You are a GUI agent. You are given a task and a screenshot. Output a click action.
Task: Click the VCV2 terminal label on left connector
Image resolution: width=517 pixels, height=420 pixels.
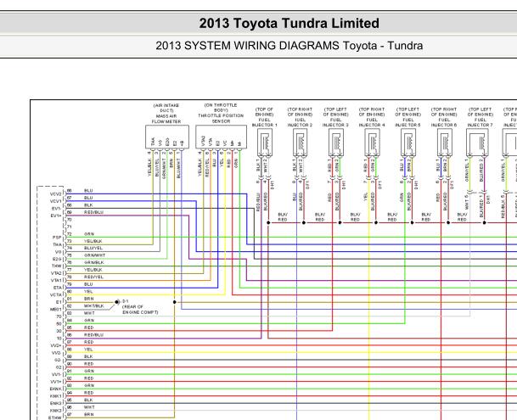(x=56, y=194)
